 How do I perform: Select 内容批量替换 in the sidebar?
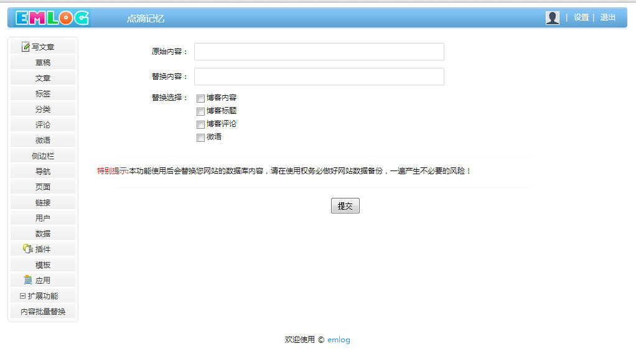[x=43, y=312]
